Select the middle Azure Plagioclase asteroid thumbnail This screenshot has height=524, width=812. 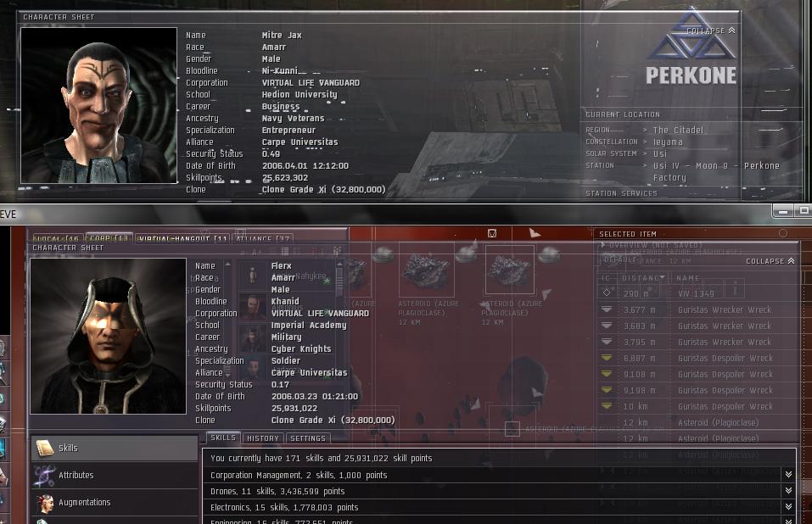pyautogui.click(x=427, y=270)
